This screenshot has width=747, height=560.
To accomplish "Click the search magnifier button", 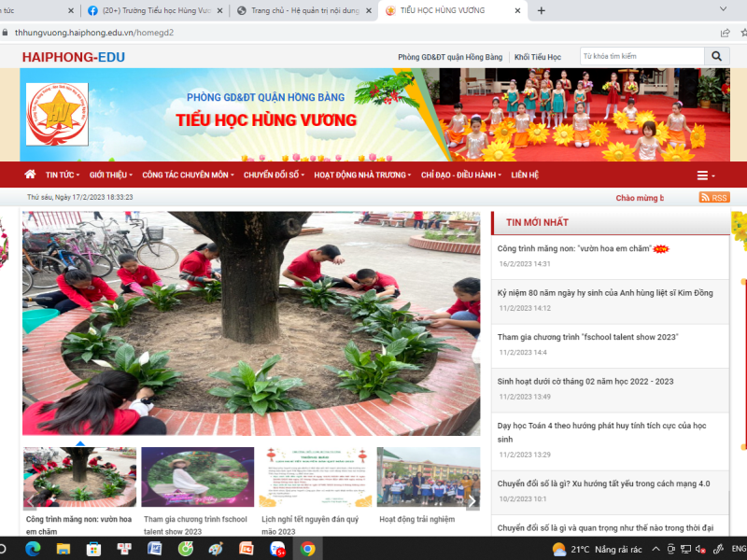I will (716, 57).
